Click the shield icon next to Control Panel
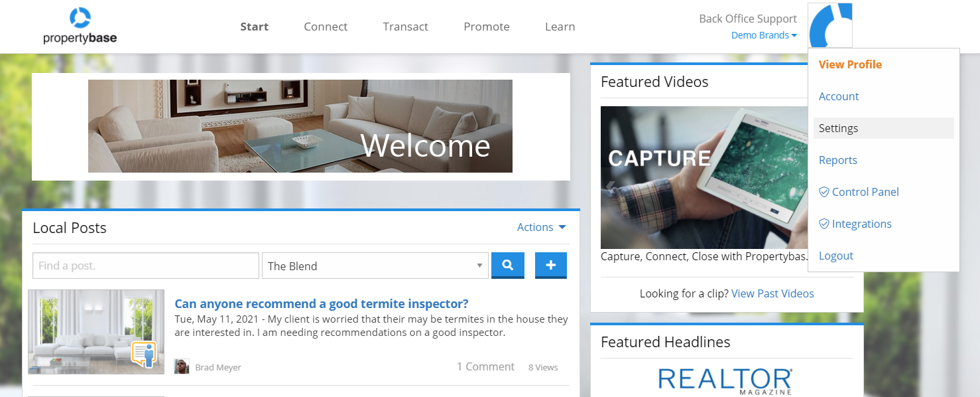This screenshot has height=397, width=980. (824, 191)
